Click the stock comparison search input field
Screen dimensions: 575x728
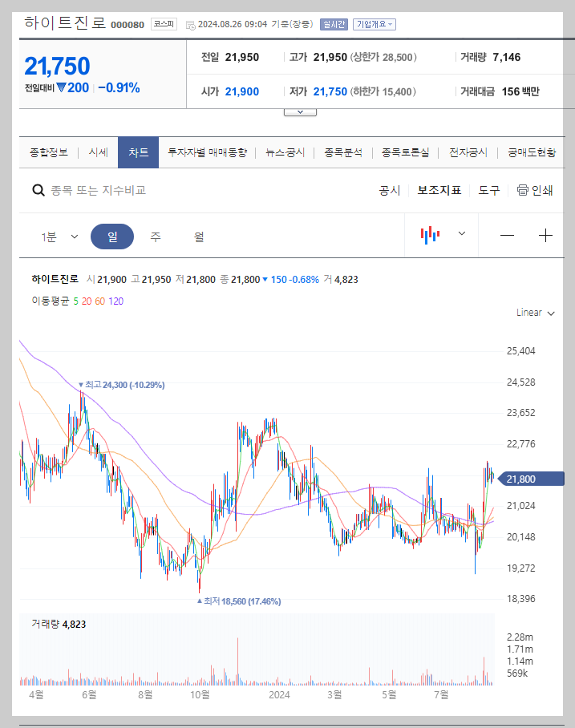point(120,190)
